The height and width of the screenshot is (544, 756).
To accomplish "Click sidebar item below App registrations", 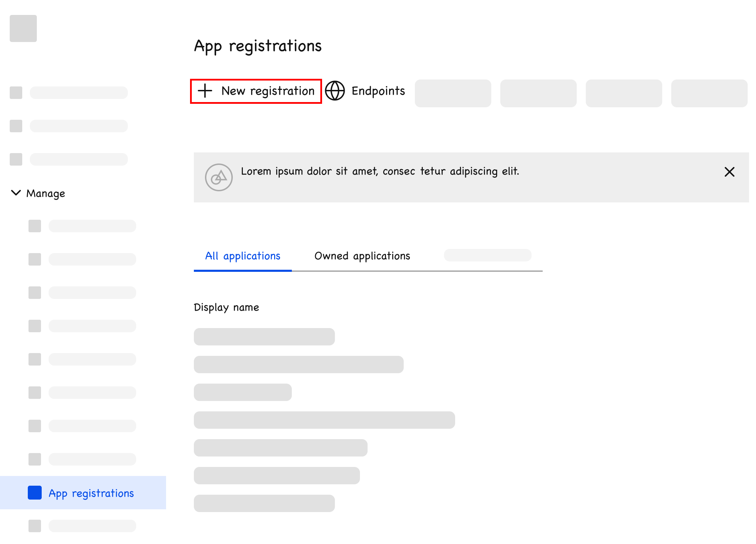I will point(92,526).
